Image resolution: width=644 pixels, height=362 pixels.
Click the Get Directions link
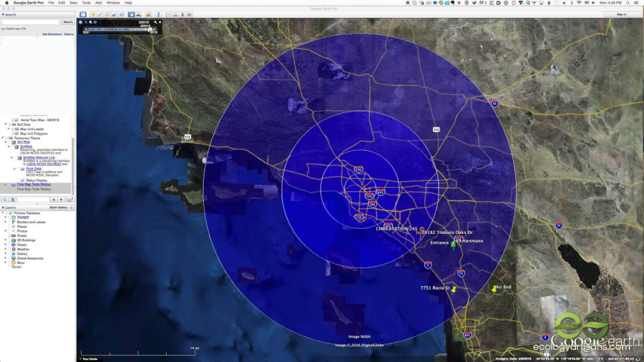(x=51, y=34)
